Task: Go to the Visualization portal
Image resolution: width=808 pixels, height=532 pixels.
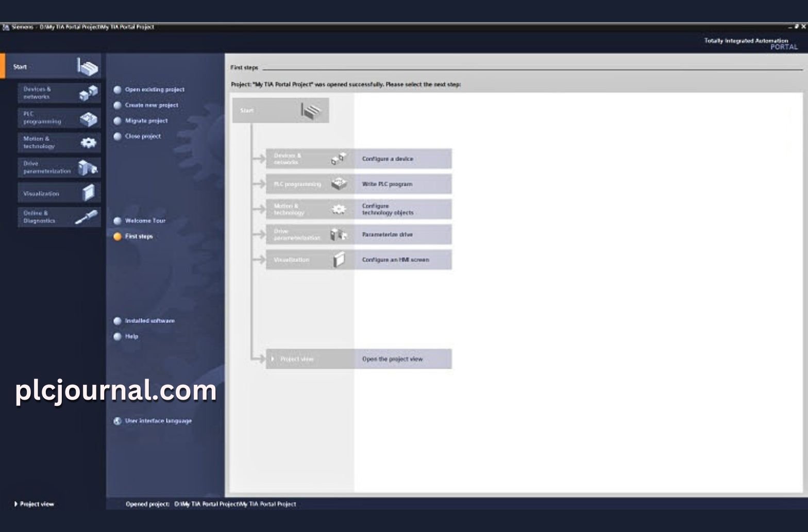Action: [59, 193]
